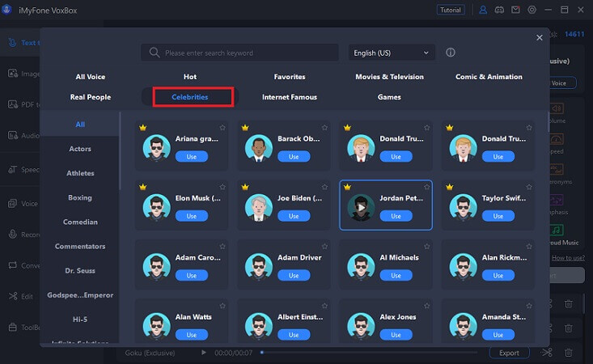Use the Jordan Peterson voice
Image resolution: width=593 pixels, height=364 pixels.
coord(396,216)
